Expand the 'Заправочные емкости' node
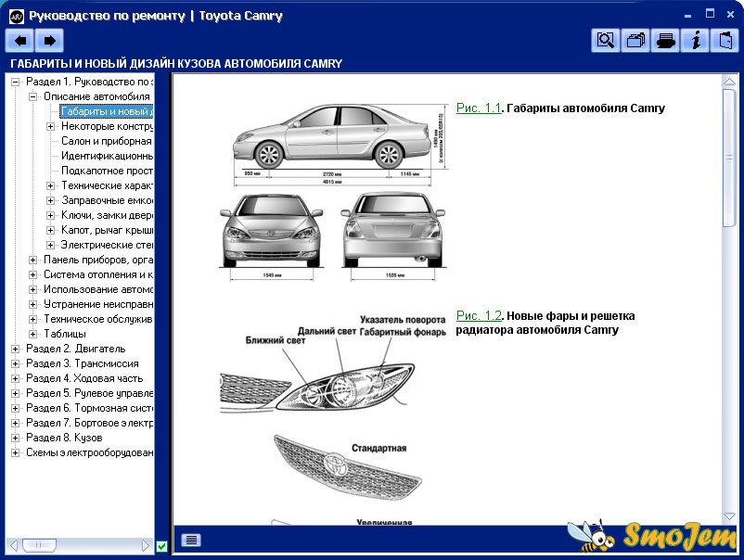This screenshot has height=560, width=744. click(x=50, y=200)
